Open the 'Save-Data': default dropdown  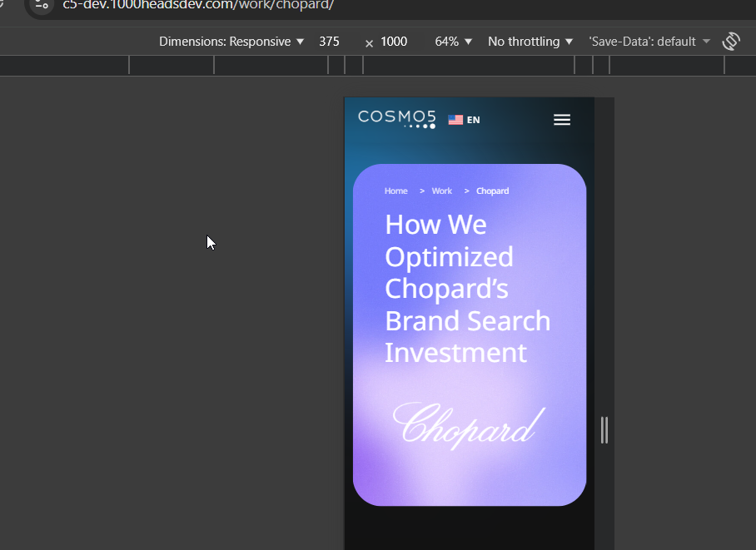(x=649, y=42)
